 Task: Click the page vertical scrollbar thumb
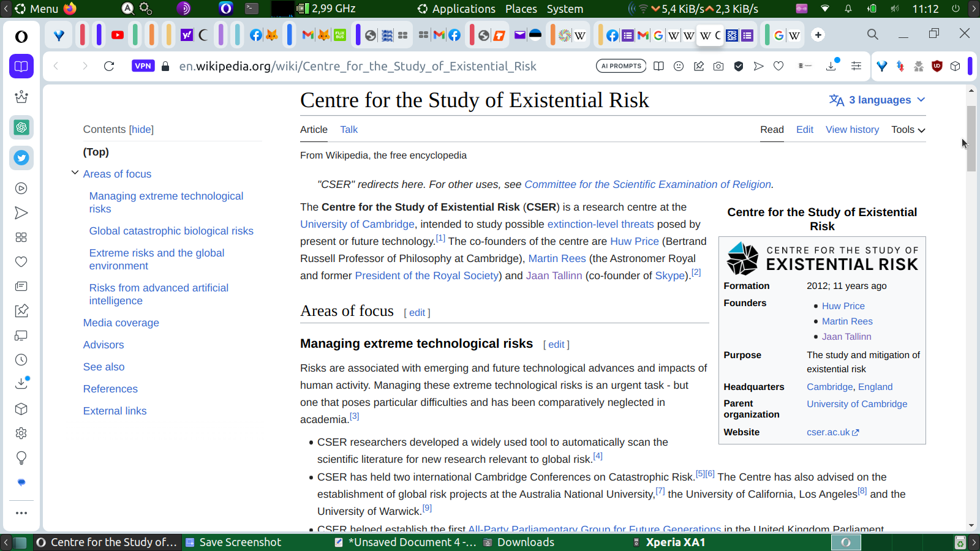pyautogui.click(x=971, y=138)
